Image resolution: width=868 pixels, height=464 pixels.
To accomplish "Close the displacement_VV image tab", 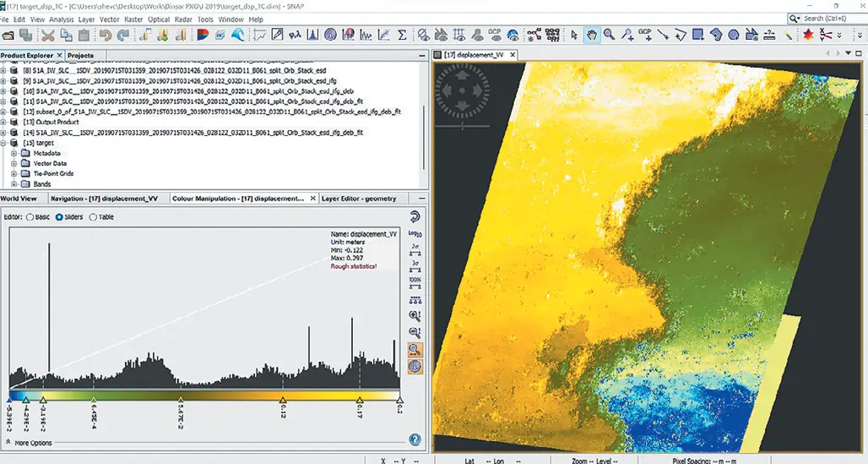I will click(512, 55).
